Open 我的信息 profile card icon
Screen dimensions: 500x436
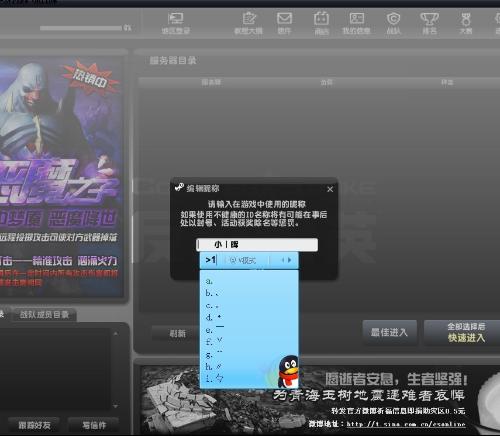click(357, 18)
